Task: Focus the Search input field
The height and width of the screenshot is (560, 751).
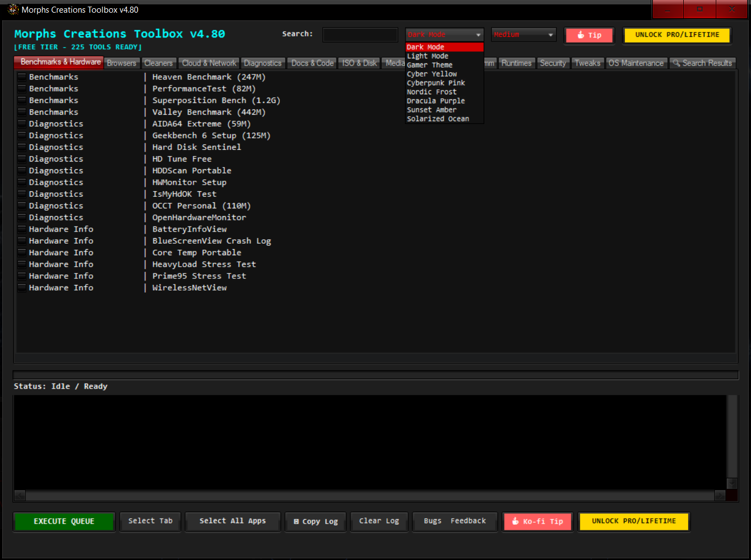Action: (360, 35)
